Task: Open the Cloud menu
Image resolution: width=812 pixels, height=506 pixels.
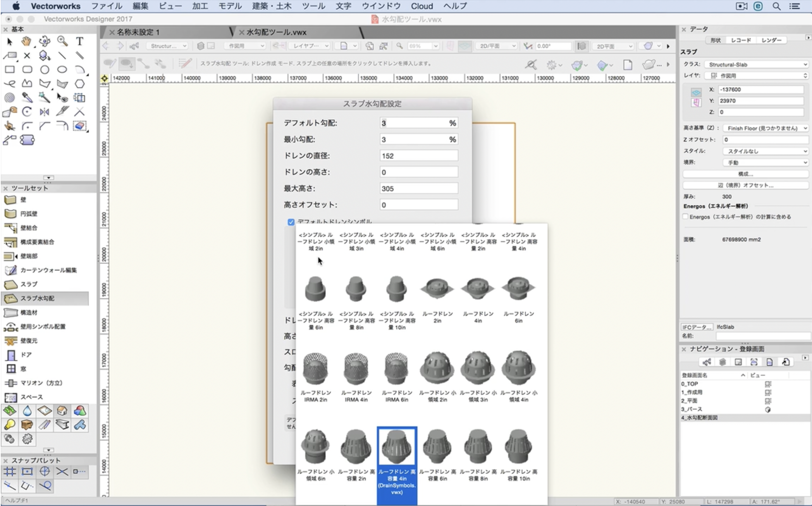Action: pyautogui.click(x=422, y=6)
